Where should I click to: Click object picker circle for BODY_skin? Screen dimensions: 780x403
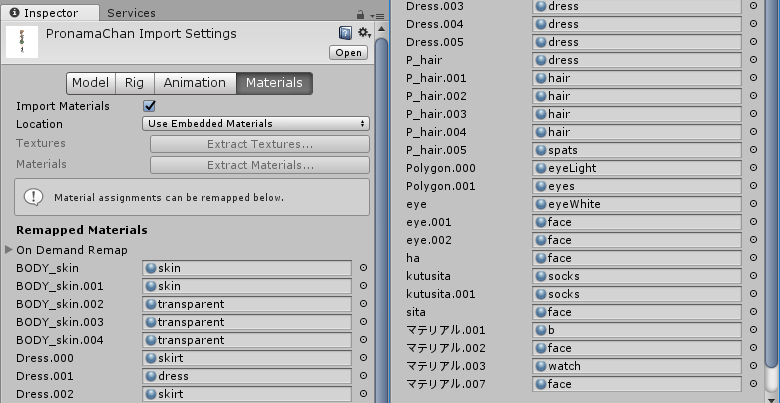coord(363,268)
